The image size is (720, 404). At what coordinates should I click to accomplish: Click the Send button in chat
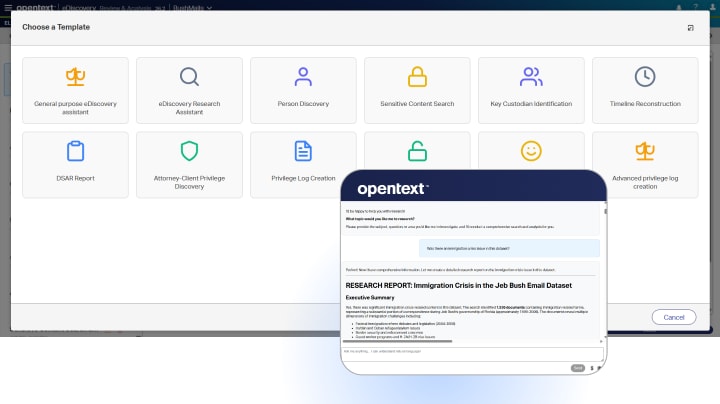577,367
